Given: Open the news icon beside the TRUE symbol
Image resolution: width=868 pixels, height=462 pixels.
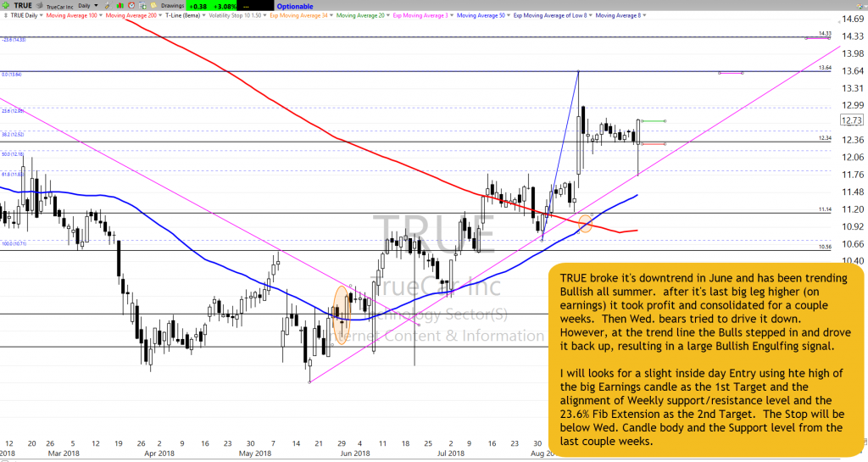Looking at the screenshot, I should tap(39, 6).
